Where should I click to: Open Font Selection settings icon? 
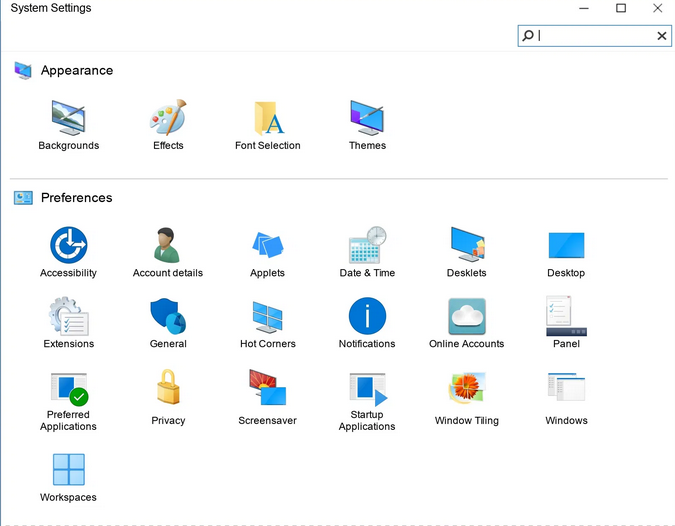pos(269,118)
